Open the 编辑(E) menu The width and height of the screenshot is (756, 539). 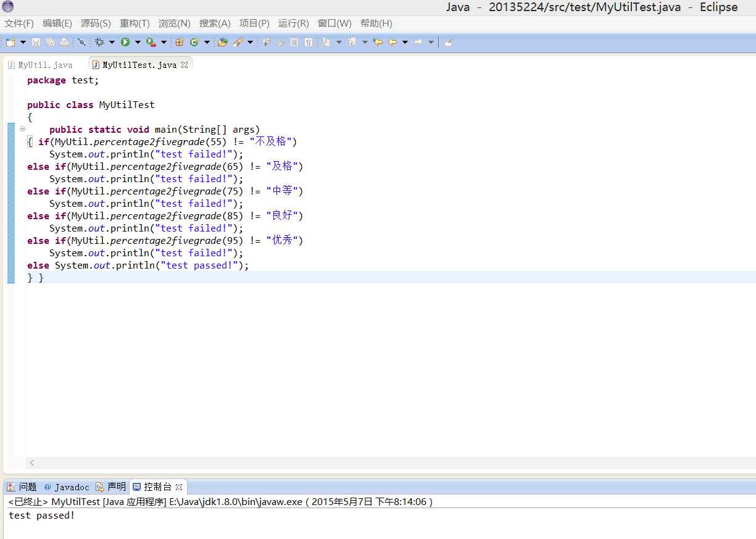tap(57, 23)
